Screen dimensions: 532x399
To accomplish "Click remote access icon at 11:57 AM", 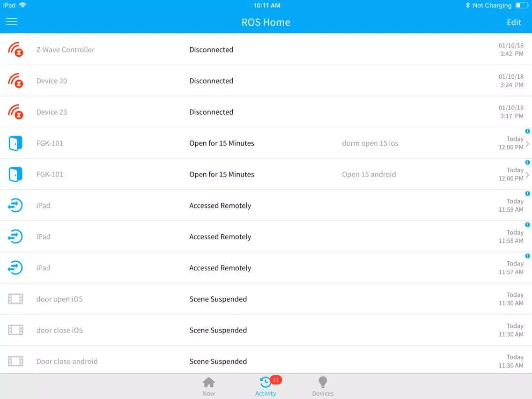I will pyautogui.click(x=15, y=268).
